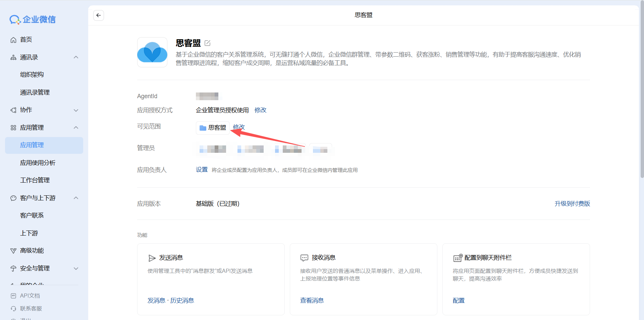This screenshot has width=644, height=320.
Task: Click the 通讯录 org-chart icon
Action: click(13, 57)
